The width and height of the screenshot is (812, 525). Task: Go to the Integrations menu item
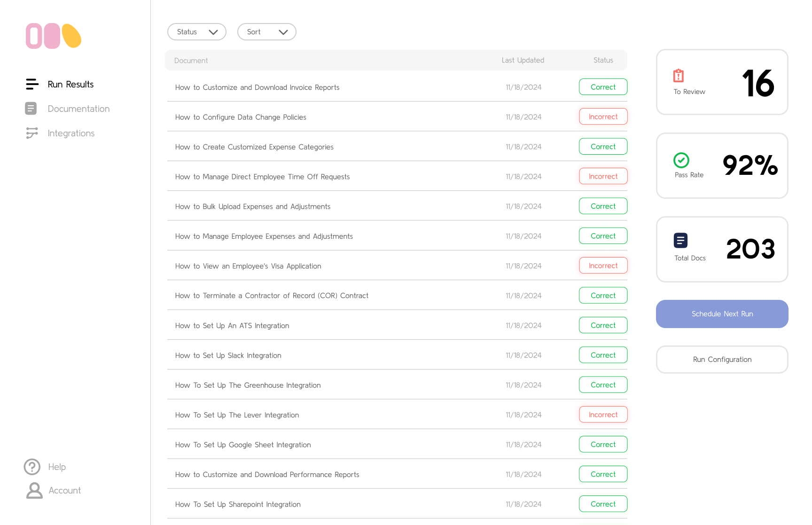(71, 133)
